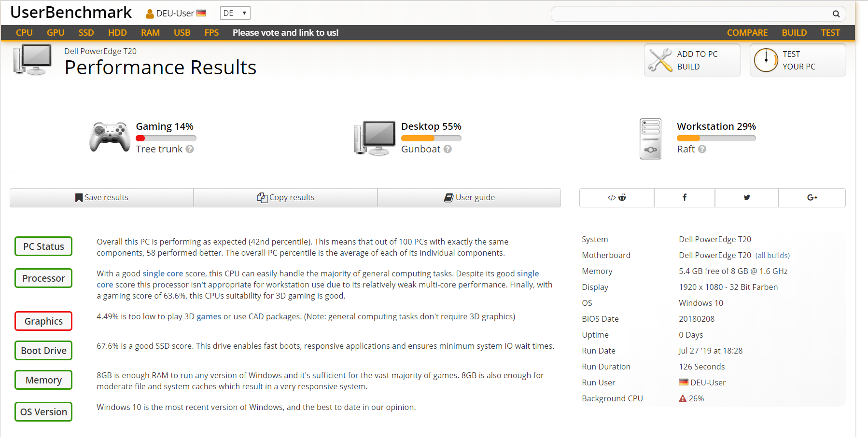Click the Workstation 29% progress bar
This screenshot has width=868, height=437.
(716, 138)
